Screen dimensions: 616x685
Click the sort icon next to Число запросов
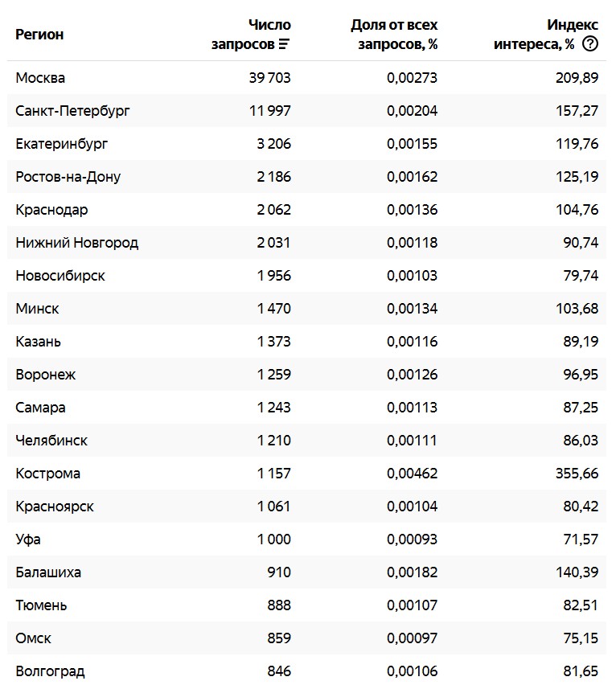[284, 44]
